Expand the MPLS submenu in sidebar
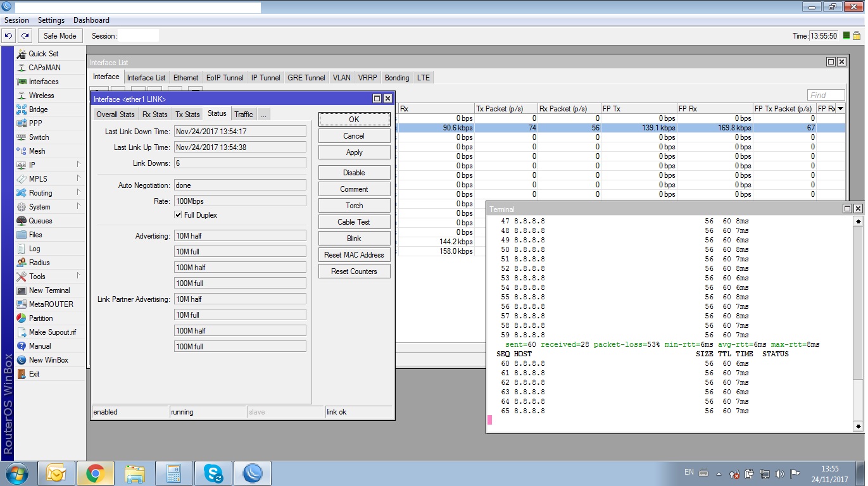868x486 pixels. (79, 178)
